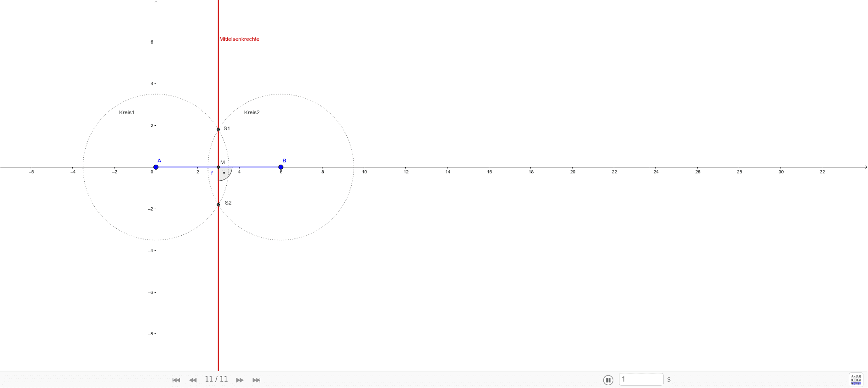
Task: Click the x-axis tick label 20
Action: 573,172
